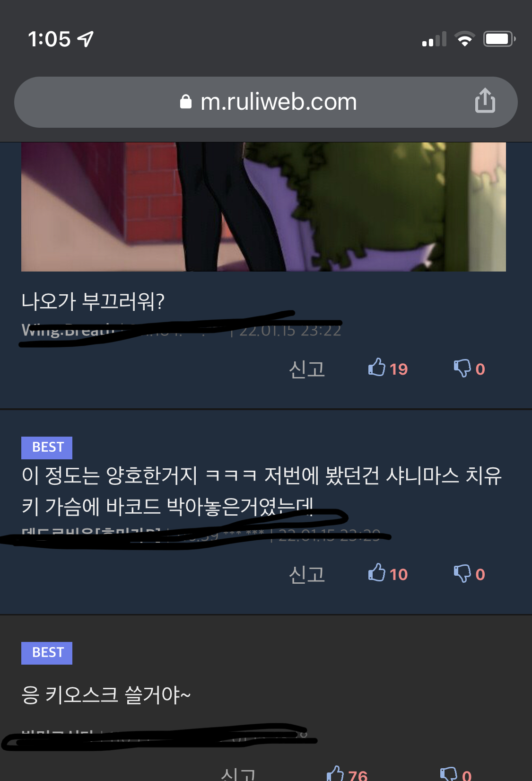Viewport: 532px width, 781px height.
Task: Tap the Wi-Fi icon in status bar
Action: coord(465,39)
